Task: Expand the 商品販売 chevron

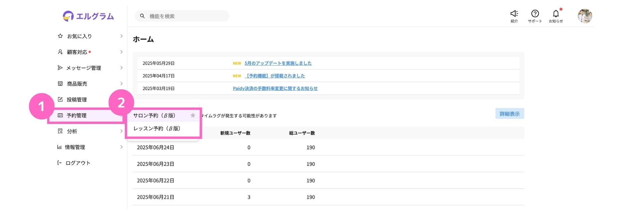Action: coord(121,83)
